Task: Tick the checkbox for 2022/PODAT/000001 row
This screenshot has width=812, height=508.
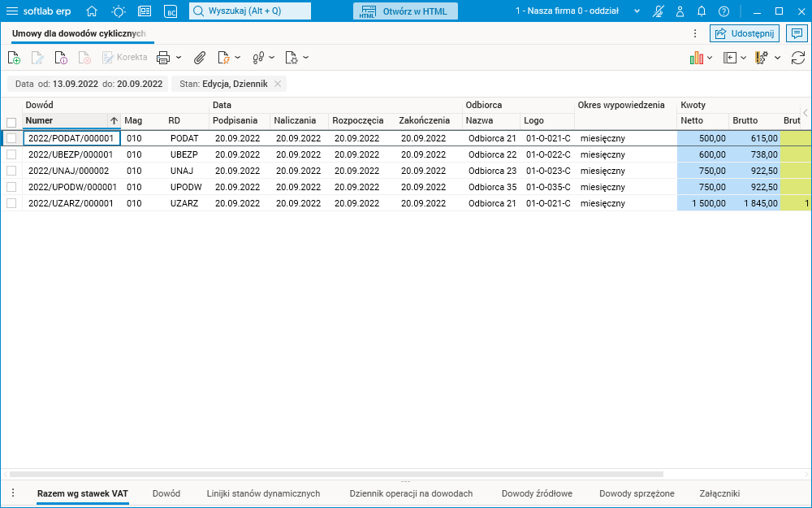Action: point(11,138)
